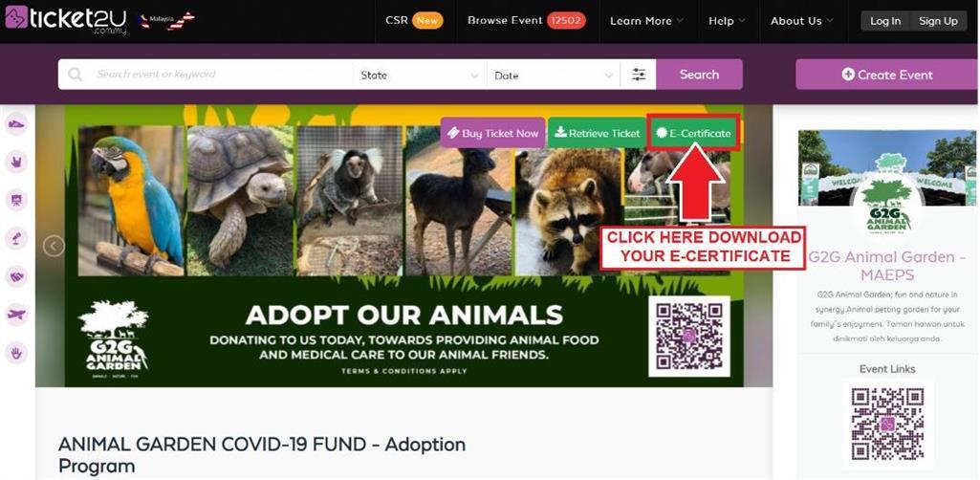Select the presentation board category icon
The height and width of the screenshot is (480, 980).
(16, 200)
